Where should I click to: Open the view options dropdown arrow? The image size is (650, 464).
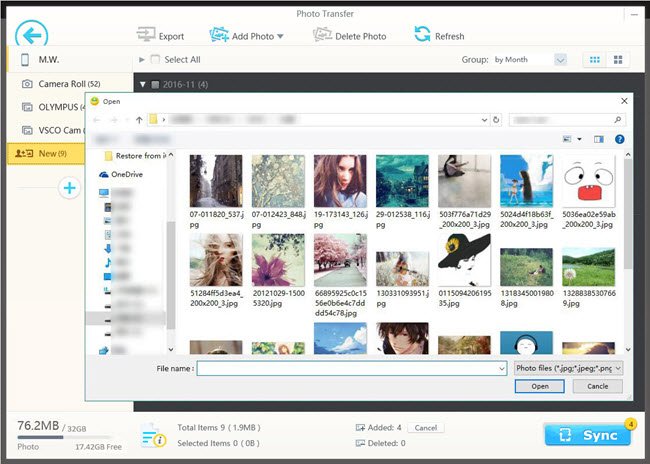coord(580,139)
